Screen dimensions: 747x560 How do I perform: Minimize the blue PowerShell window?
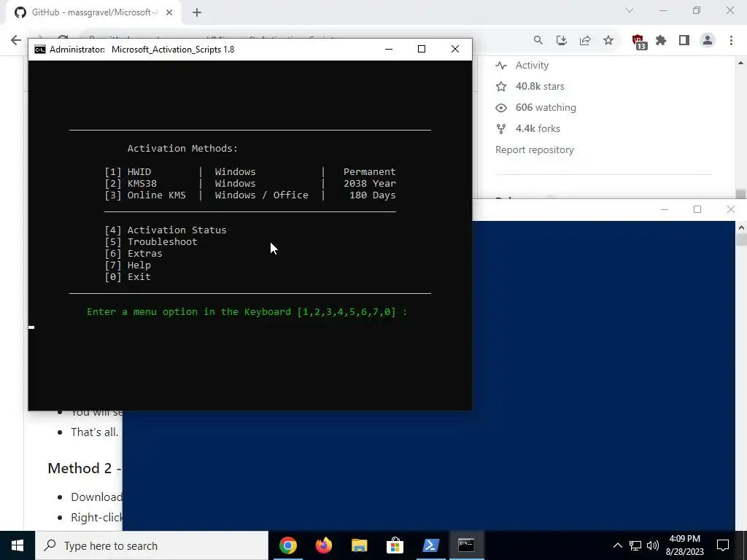pyautogui.click(x=665, y=209)
